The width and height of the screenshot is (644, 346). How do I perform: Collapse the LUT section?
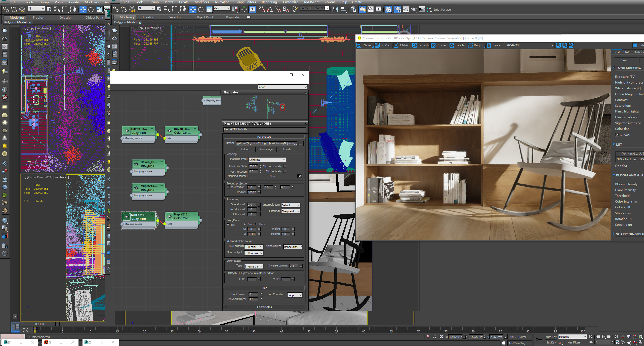click(x=614, y=144)
